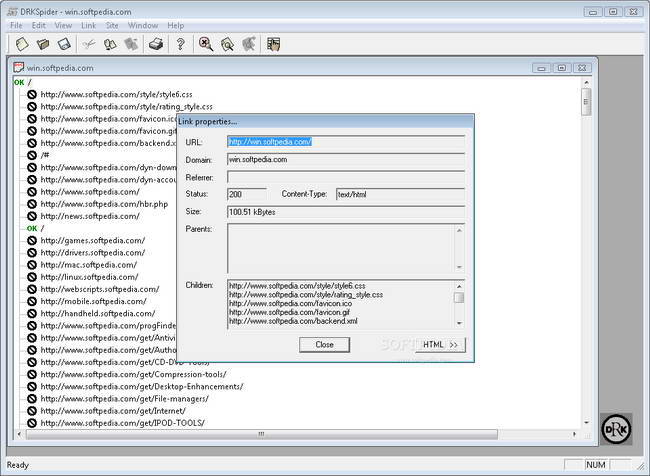Click the Domain field showing win.softpedia.com
The image size is (650, 476).
346,160
